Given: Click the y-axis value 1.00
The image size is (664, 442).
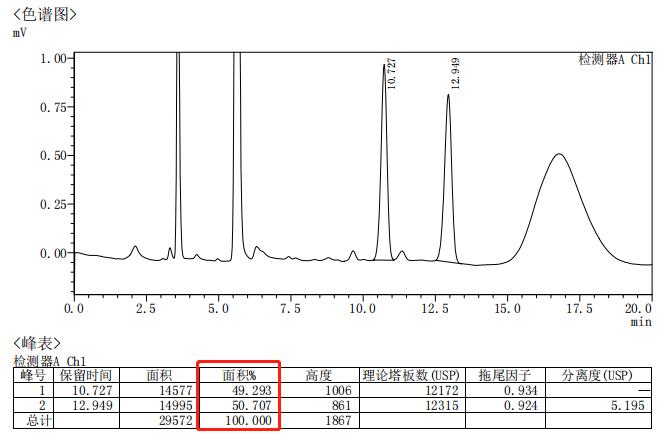Looking at the screenshot, I should pos(54,58).
